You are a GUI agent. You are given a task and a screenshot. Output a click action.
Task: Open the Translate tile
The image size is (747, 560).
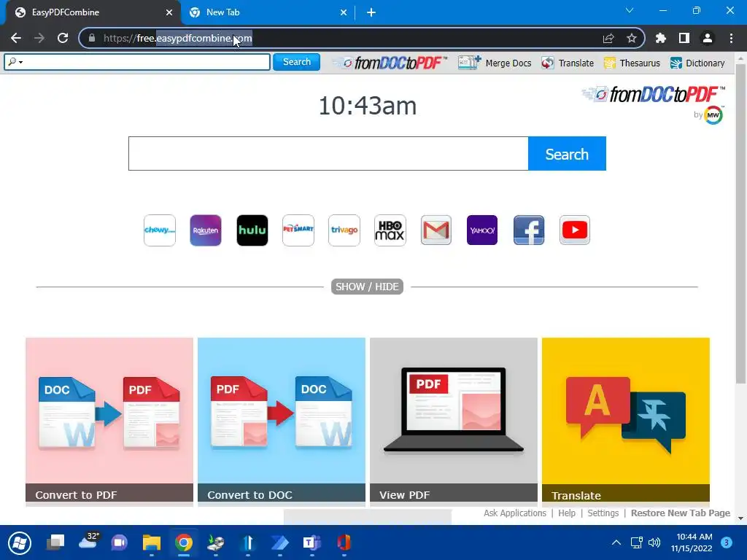tap(625, 420)
